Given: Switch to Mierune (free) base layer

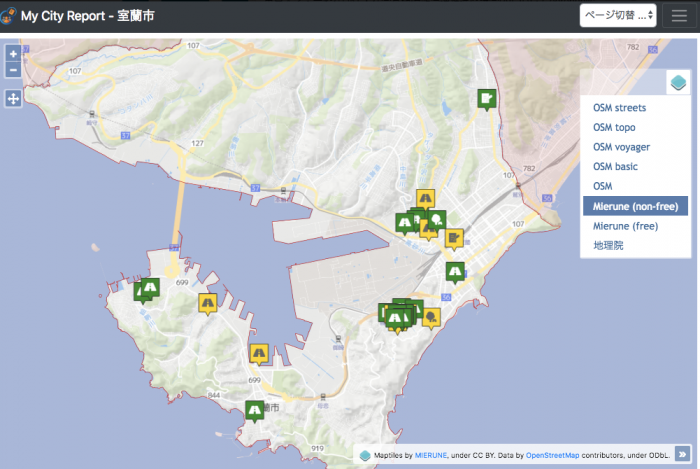Looking at the screenshot, I should point(625,226).
